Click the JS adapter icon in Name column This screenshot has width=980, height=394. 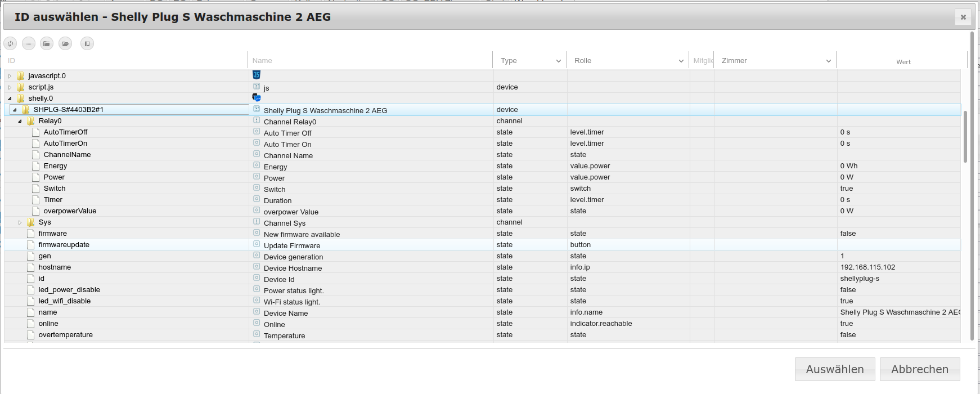tap(257, 75)
